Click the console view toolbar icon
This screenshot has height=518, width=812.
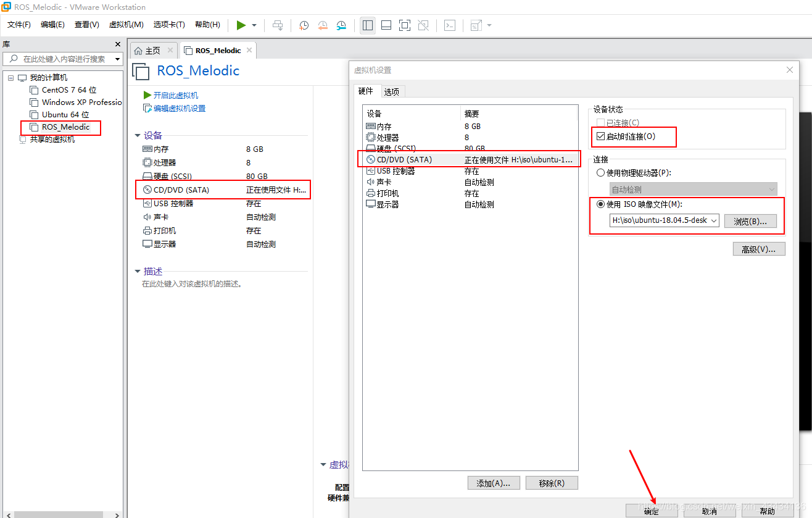pos(450,25)
